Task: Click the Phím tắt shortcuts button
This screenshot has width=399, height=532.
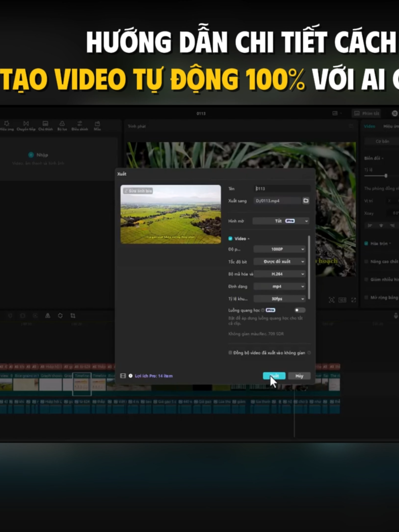Action: click(x=366, y=114)
